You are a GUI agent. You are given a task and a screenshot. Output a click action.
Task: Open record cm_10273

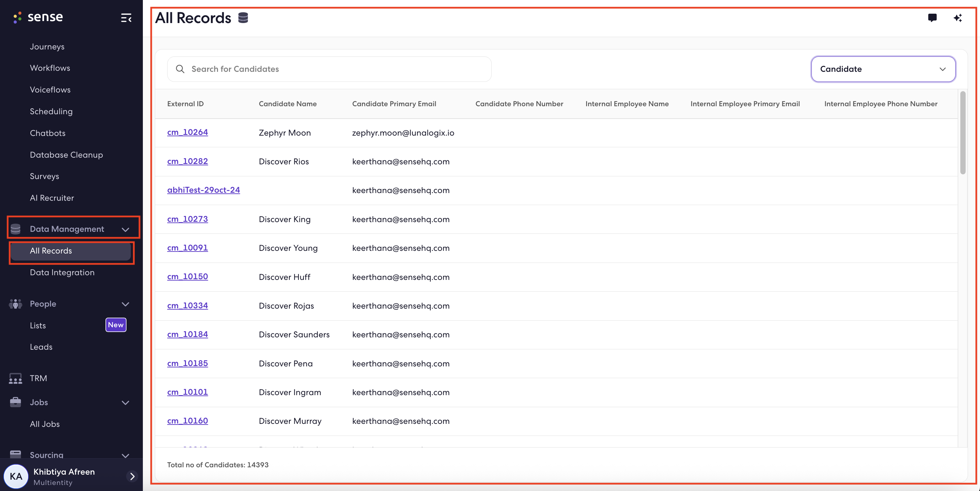188,219
